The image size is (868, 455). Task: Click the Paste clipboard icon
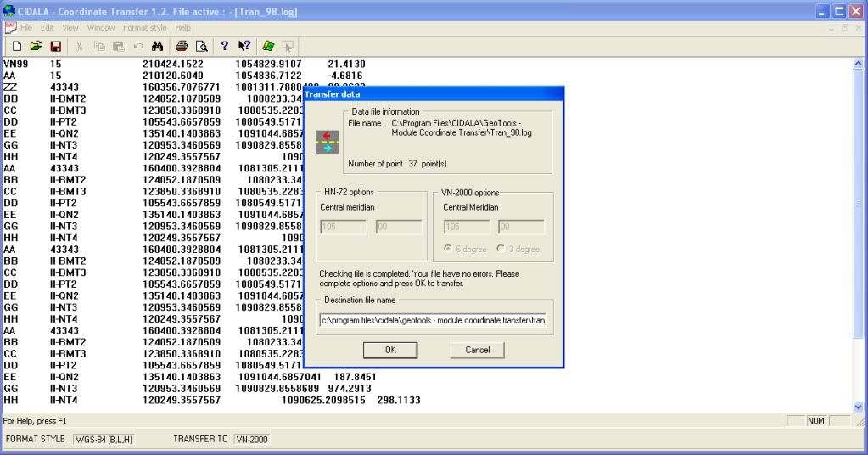click(119, 47)
